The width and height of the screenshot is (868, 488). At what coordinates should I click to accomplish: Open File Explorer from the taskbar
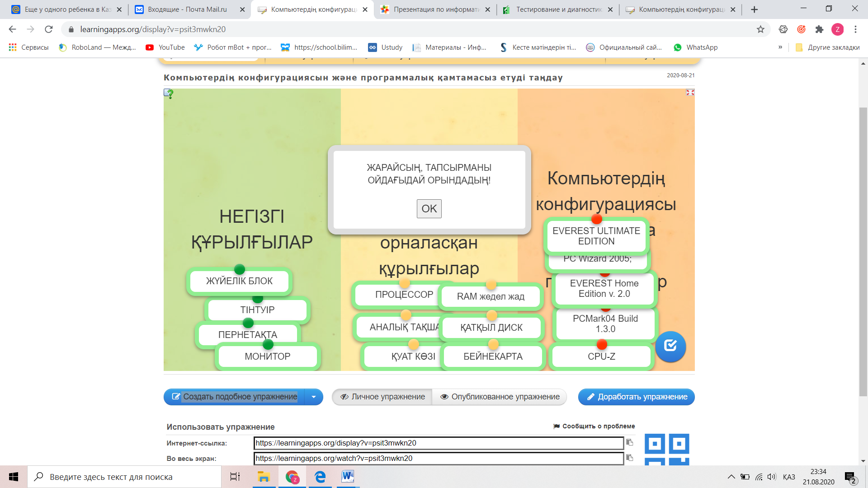(x=264, y=477)
